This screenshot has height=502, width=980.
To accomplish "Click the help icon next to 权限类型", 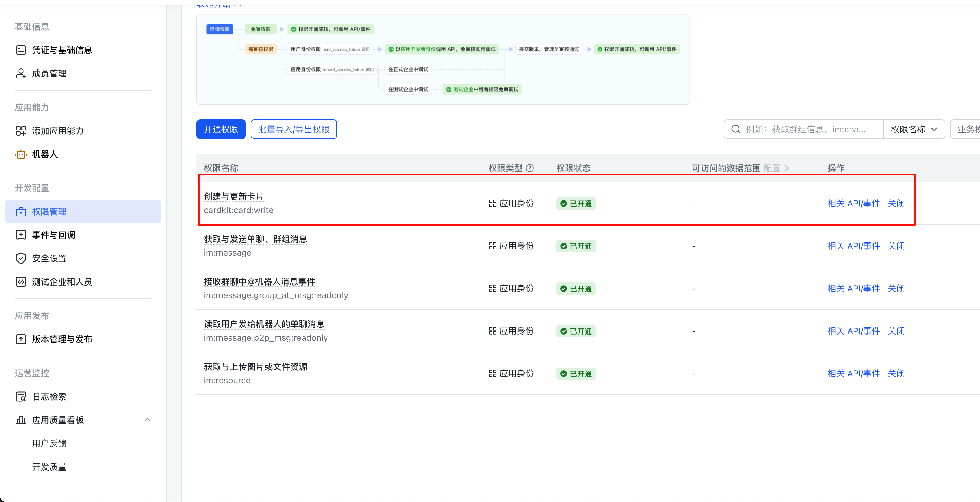I will pos(529,168).
